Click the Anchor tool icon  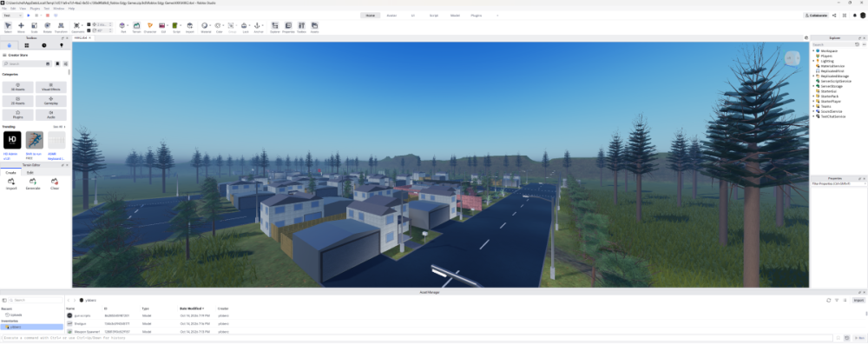coord(258,27)
